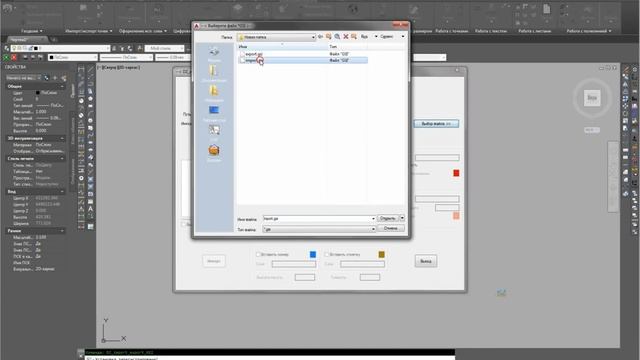Click the Quick Select icon in Properties panel

pyautogui.click(x=64, y=78)
